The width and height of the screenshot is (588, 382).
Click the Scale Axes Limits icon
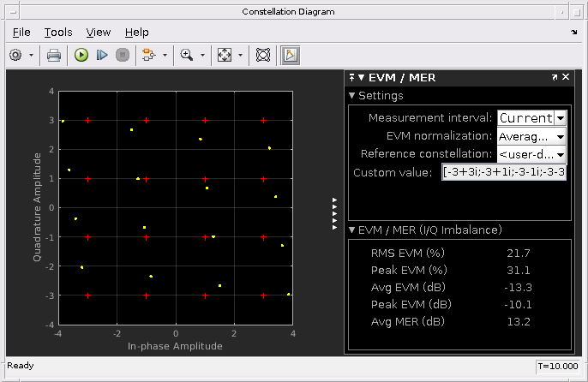click(x=225, y=55)
